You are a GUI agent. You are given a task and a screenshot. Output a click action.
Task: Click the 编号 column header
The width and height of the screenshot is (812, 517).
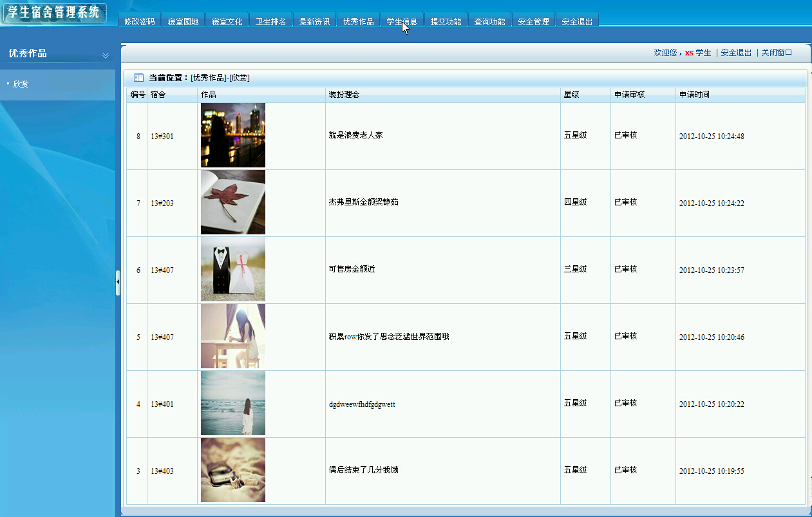click(x=137, y=95)
